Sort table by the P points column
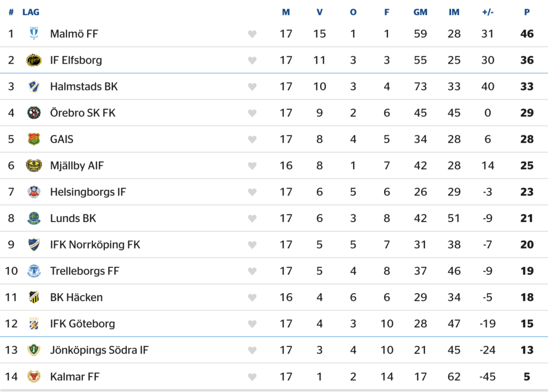This screenshot has width=548, height=392. point(527,12)
